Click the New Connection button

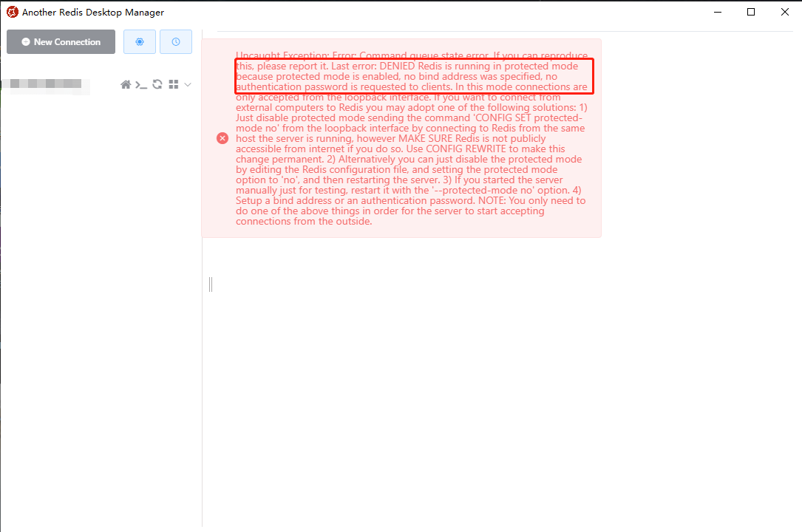pos(61,42)
